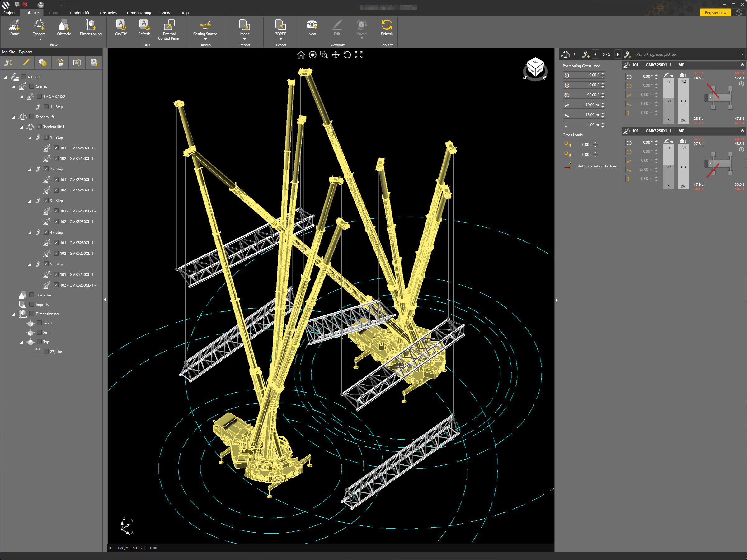747x560 pixels.
Task: Open the Dimensioning menu tab
Action: [139, 13]
